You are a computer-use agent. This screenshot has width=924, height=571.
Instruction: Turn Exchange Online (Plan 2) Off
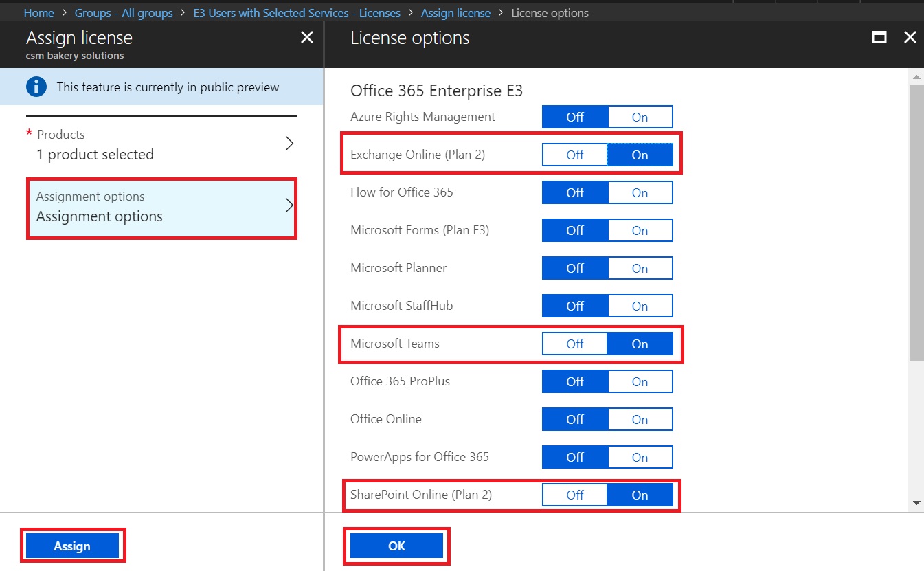(575, 155)
